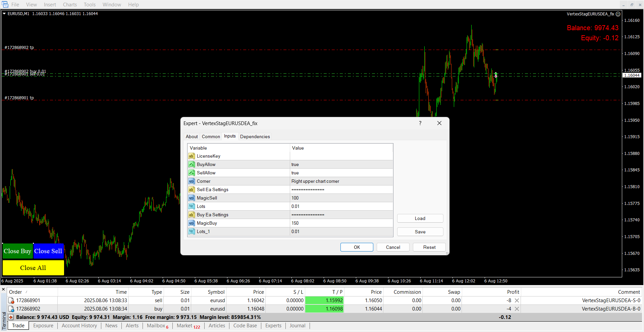Click the Load button for input presets
This screenshot has width=644, height=332.
pyautogui.click(x=420, y=218)
